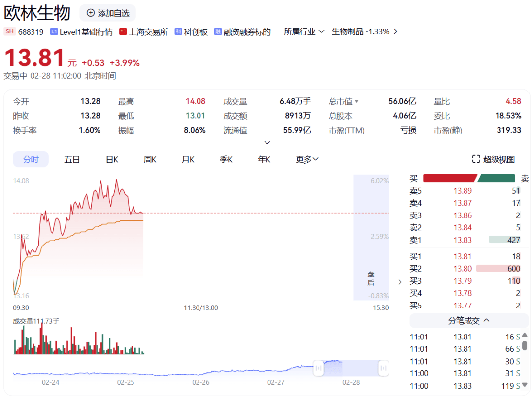The height and width of the screenshot is (399, 532).
Task: Click the 添加自选 button
Action: [107, 13]
